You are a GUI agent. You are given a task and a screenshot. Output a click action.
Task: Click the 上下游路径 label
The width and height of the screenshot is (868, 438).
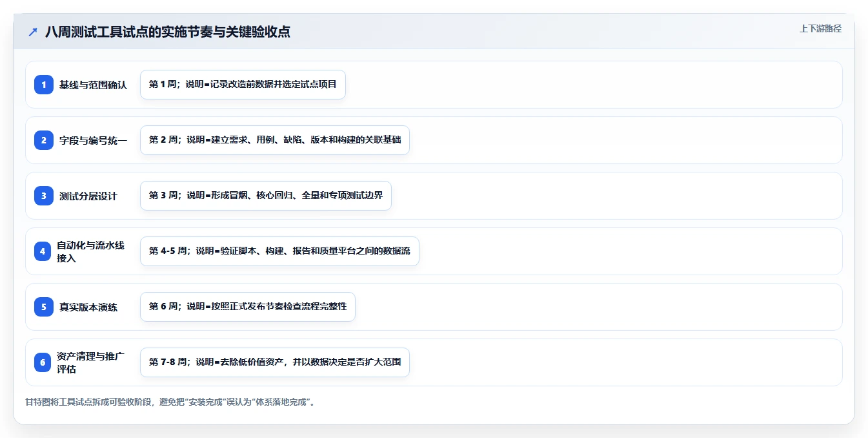[820, 28]
